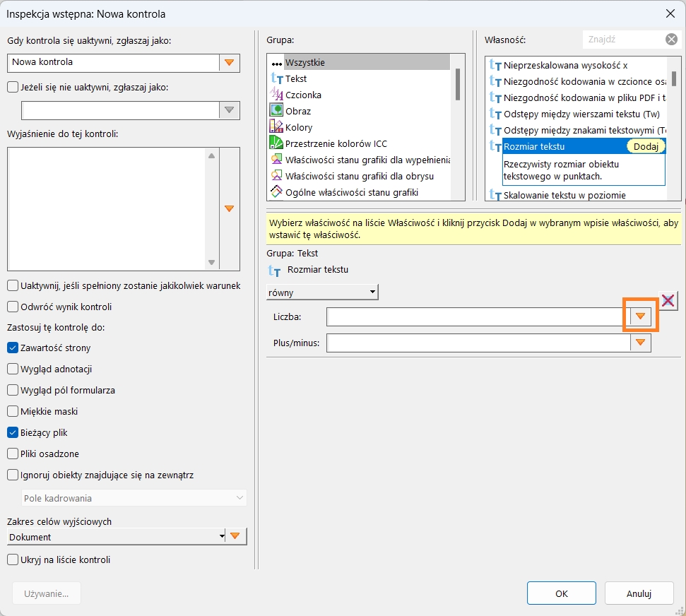The width and height of the screenshot is (686, 616).
Task: Enable 'Wygląd pól formularza' checkbox
Action: [13, 390]
